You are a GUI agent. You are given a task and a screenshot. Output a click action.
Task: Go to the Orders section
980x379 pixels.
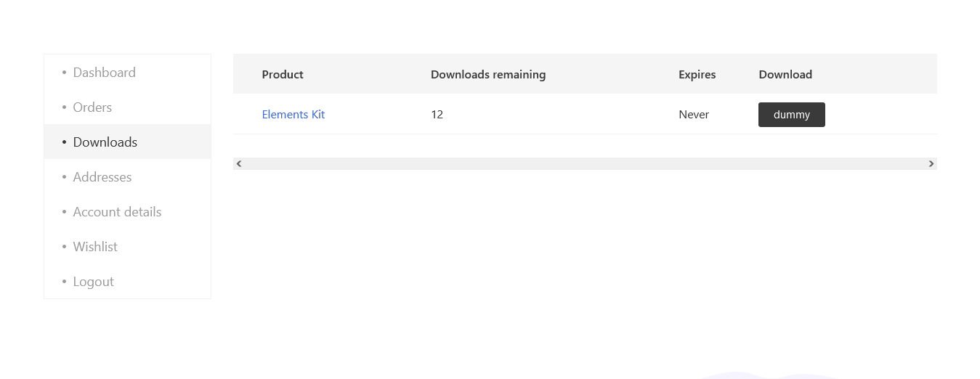click(x=92, y=107)
